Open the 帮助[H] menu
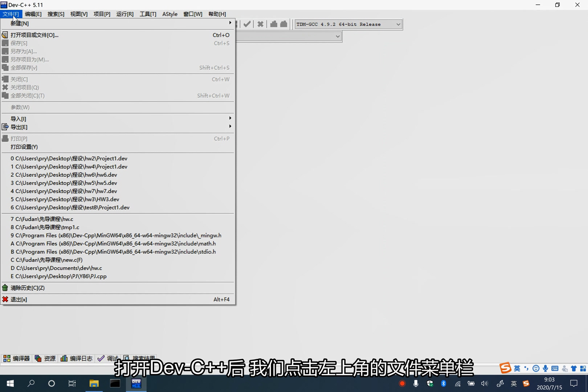588x392 pixels. 217,14
